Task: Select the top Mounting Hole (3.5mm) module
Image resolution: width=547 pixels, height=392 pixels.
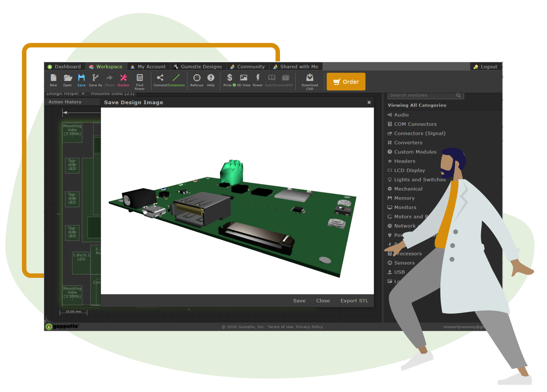Action: tap(72, 133)
